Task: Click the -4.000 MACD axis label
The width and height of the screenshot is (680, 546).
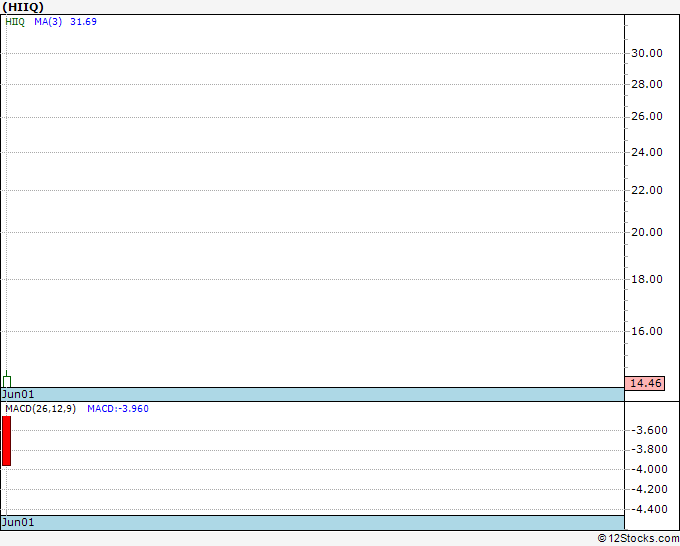Action: pyautogui.click(x=649, y=469)
